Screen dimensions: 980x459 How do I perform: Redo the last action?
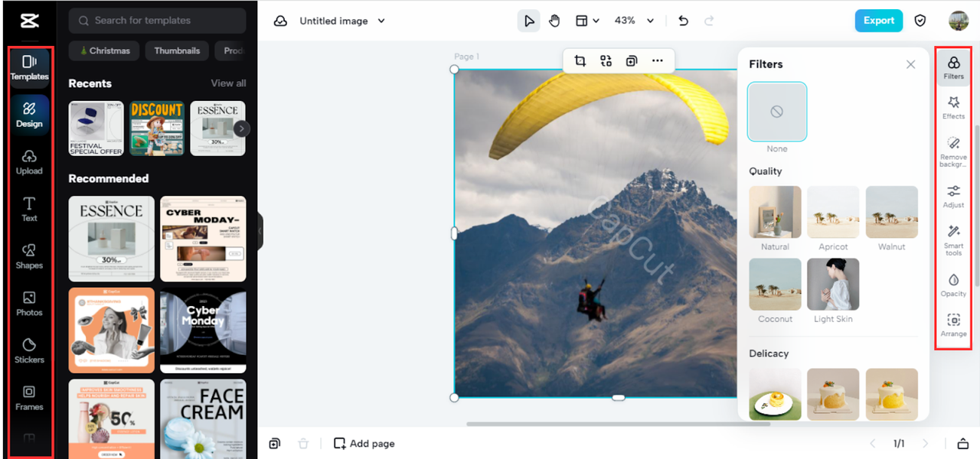coord(709,21)
